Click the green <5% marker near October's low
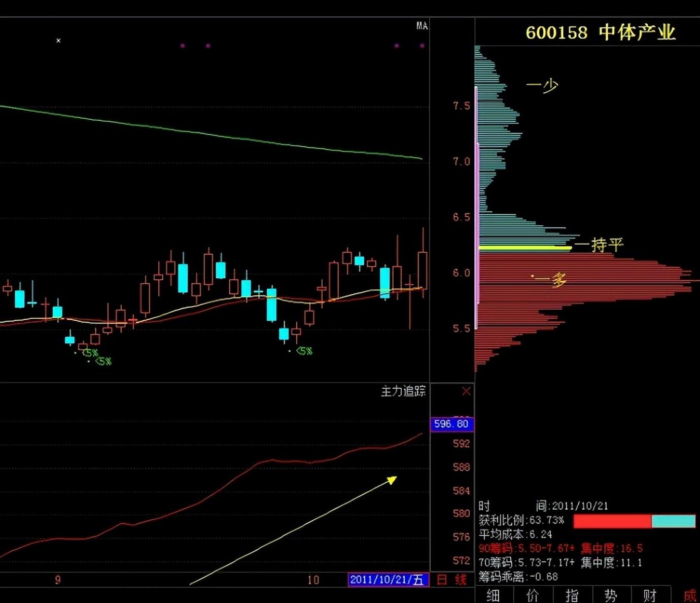 (304, 351)
